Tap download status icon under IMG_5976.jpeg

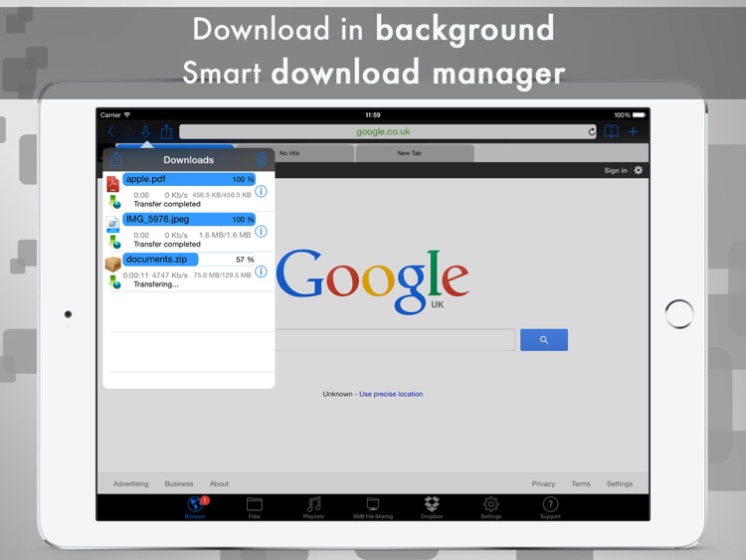coord(114,242)
